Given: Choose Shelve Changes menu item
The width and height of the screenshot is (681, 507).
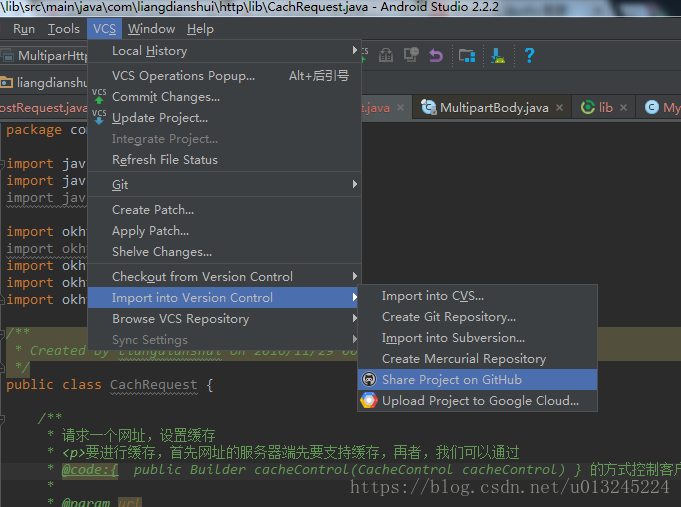Looking at the screenshot, I should [225, 252].
